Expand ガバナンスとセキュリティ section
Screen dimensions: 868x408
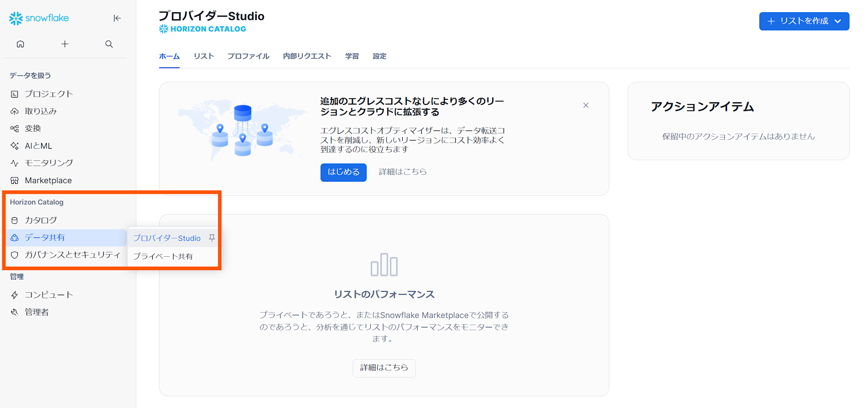[x=73, y=255]
